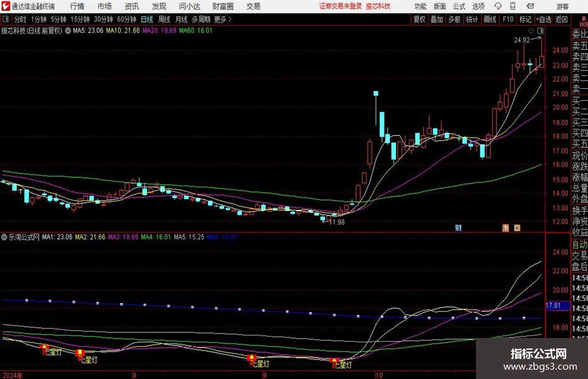Viewport: 588px width, 379px height.
Task: Click the 游客 guest account label
Action: [562, 6]
